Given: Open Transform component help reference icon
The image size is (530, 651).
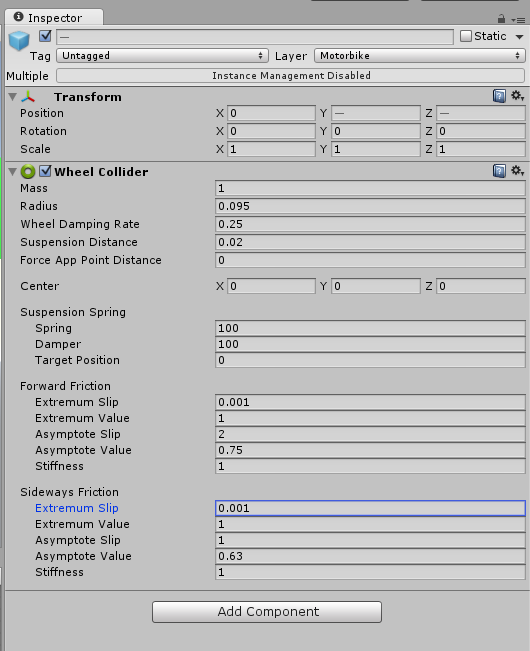Looking at the screenshot, I should coord(499,96).
